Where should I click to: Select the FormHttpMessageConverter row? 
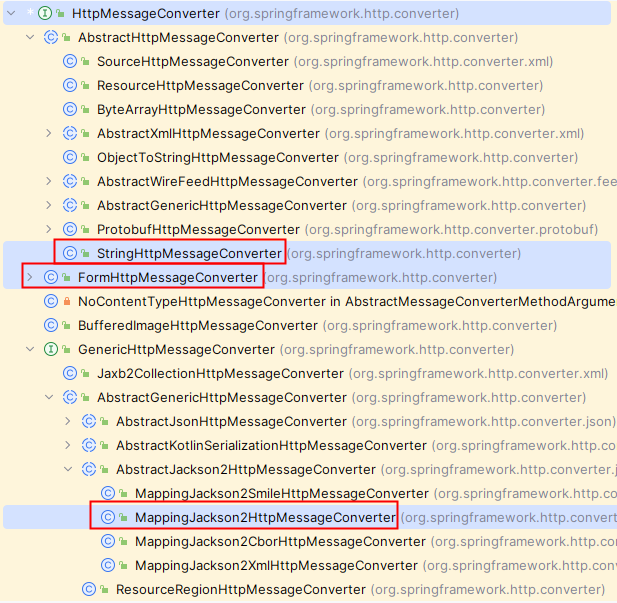(x=307, y=277)
